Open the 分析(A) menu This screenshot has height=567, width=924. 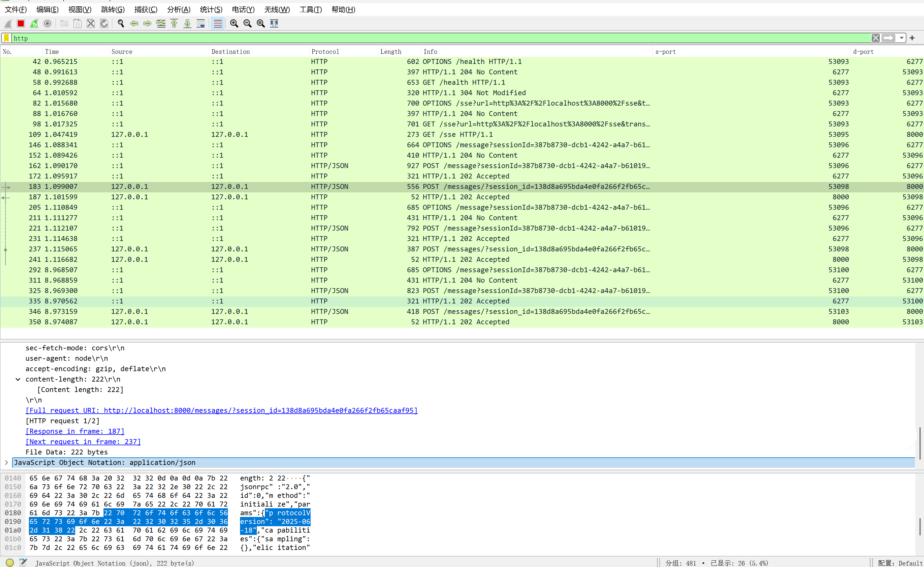tap(178, 9)
